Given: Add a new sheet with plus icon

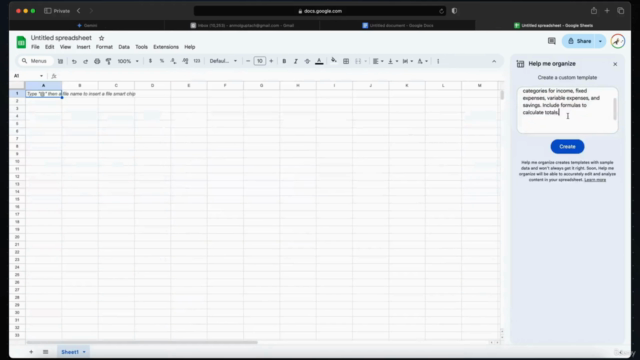Looking at the screenshot, I should tap(31, 352).
